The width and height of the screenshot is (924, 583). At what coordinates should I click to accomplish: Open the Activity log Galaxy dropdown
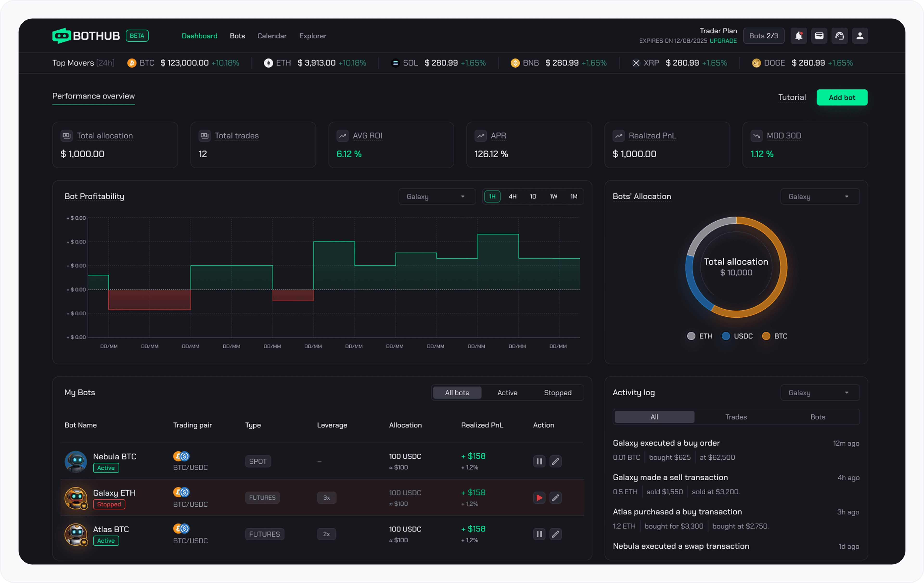pos(820,392)
